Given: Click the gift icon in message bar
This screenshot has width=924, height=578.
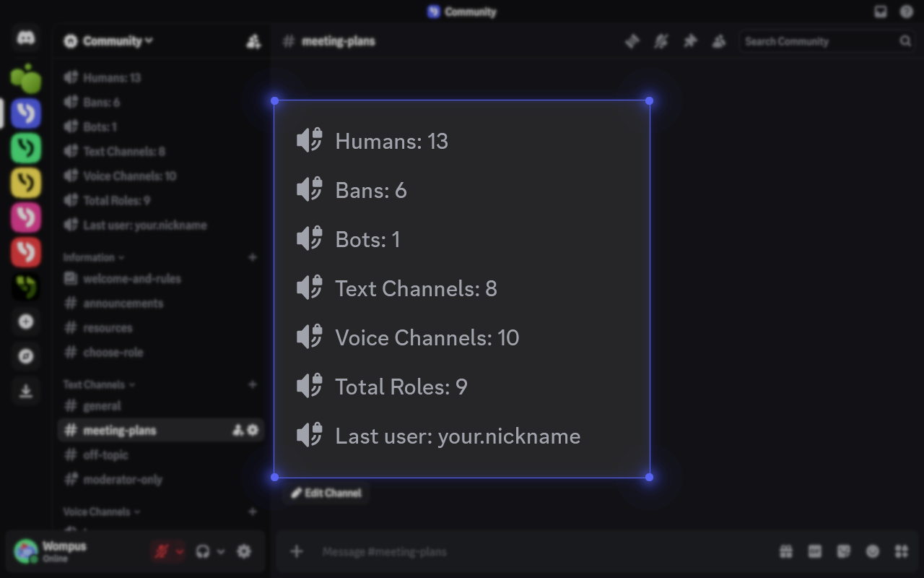Looking at the screenshot, I should (785, 551).
